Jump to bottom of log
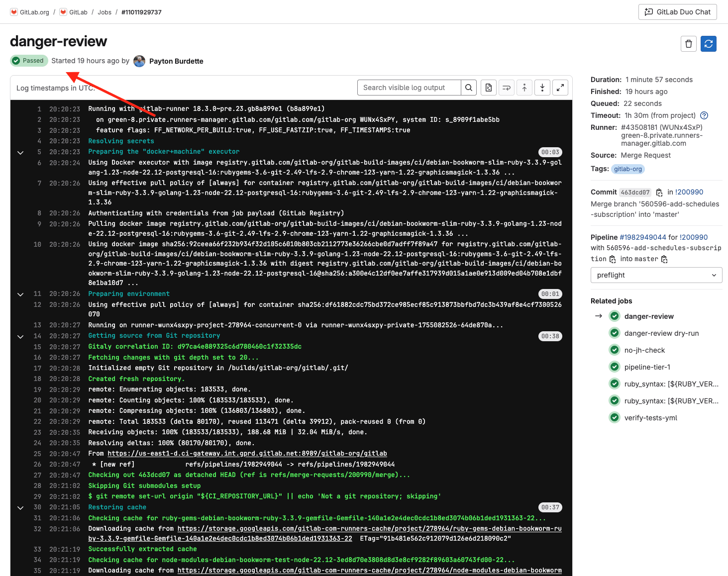 (x=542, y=88)
